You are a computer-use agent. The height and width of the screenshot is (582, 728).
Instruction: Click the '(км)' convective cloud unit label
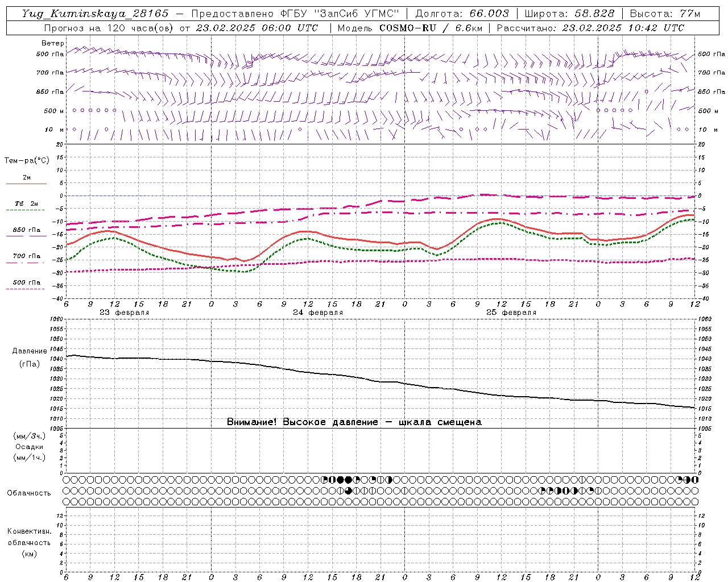click(29, 554)
